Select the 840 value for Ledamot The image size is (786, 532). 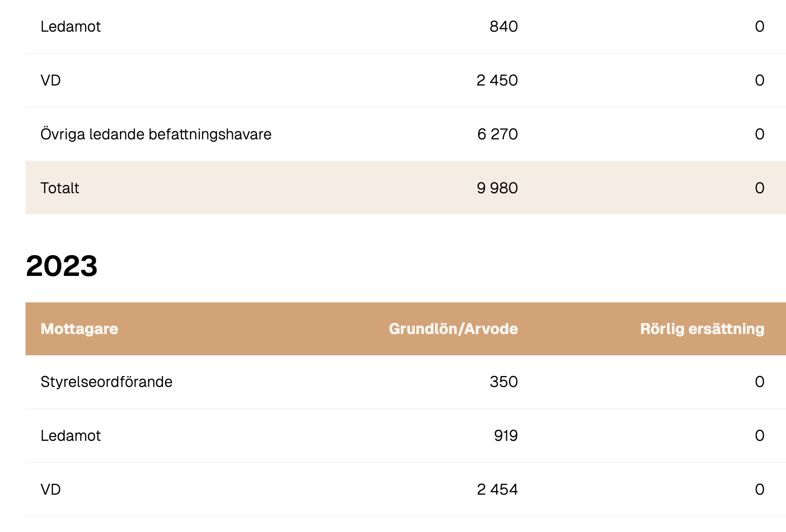(x=504, y=26)
